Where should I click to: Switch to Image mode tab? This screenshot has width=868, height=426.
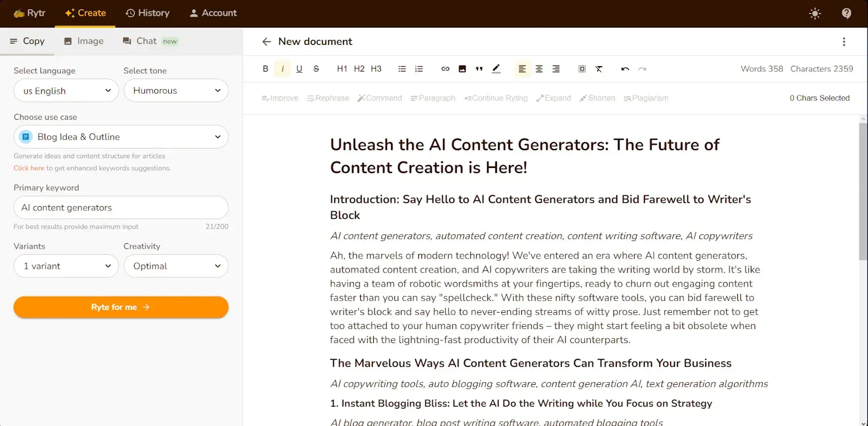click(84, 41)
